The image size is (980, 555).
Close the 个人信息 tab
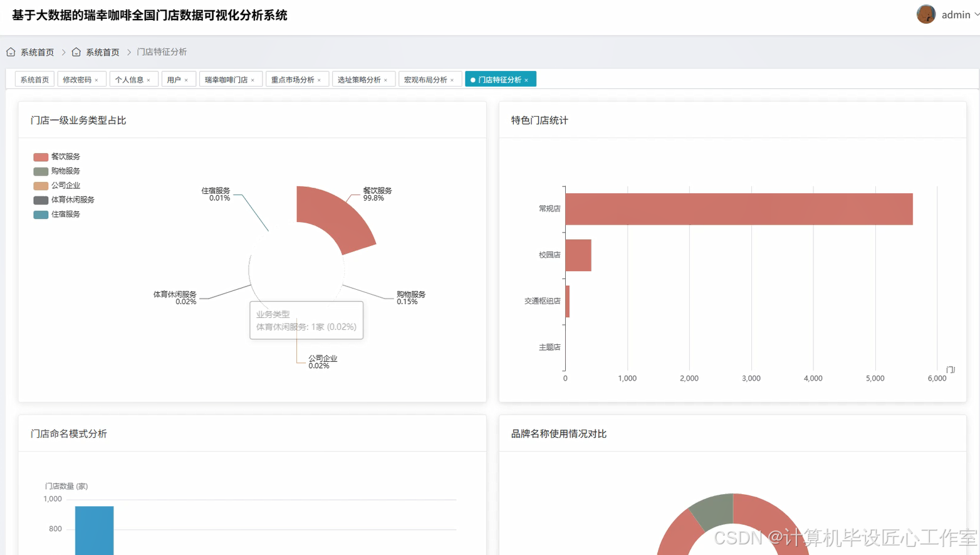pyautogui.click(x=149, y=80)
